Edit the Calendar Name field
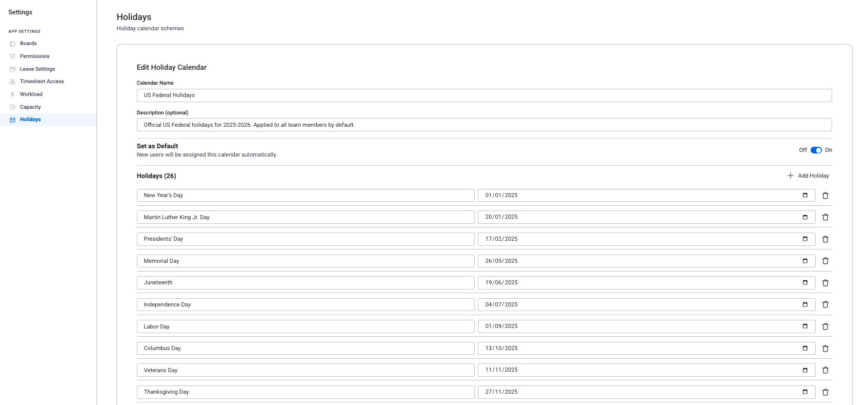This screenshot has height=405, width=868. pos(484,95)
